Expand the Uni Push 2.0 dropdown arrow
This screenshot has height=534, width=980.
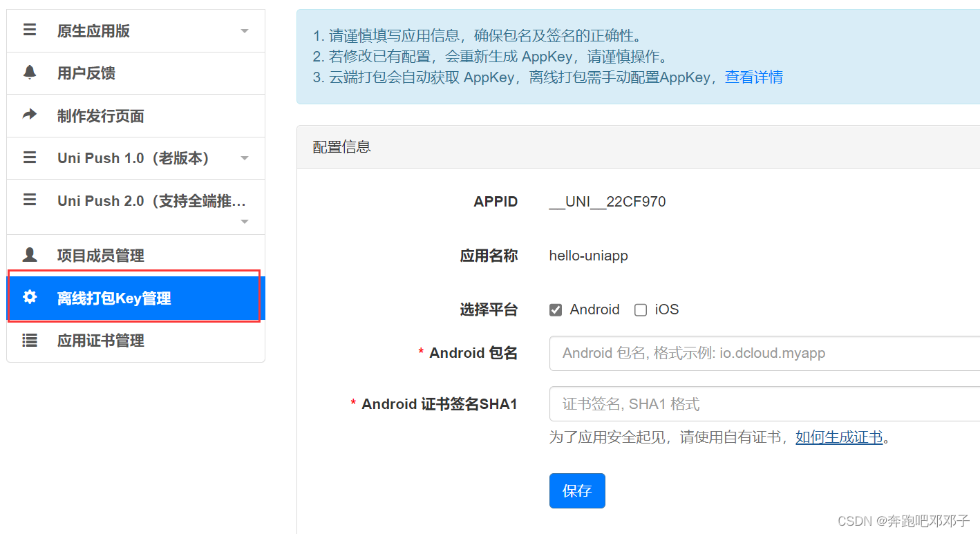point(245,222)
